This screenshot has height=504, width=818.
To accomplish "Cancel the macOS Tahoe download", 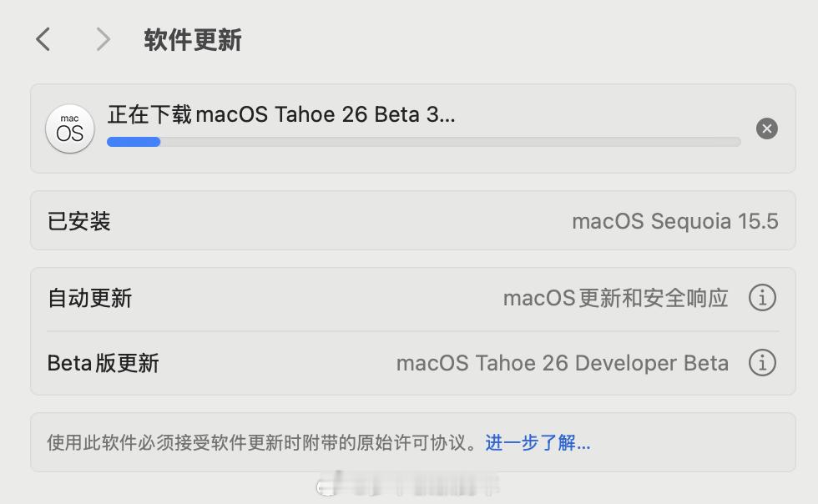I will 766,129.
